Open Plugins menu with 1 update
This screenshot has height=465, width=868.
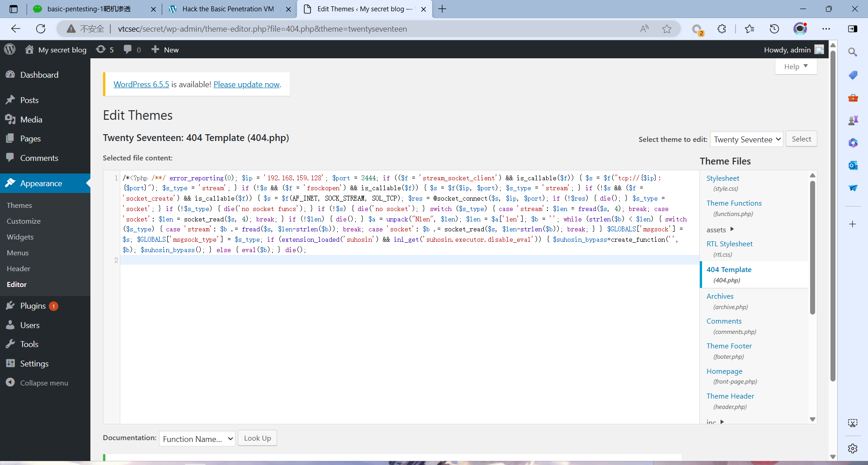45,306
